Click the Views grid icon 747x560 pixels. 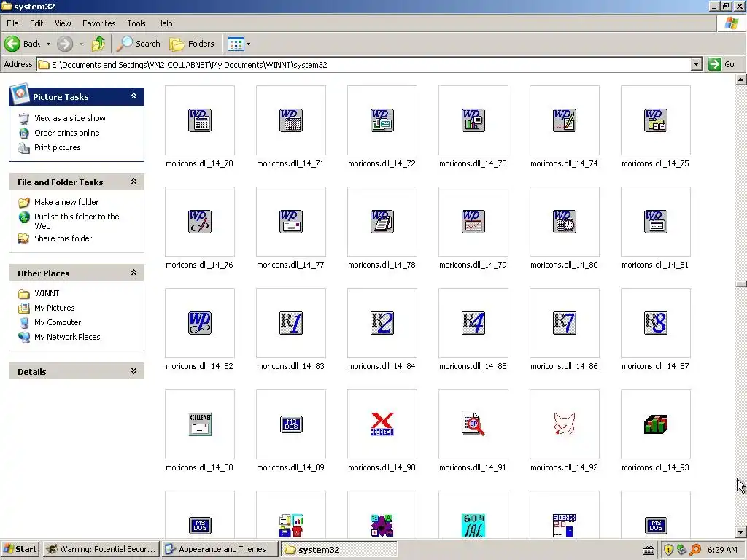(x=236, y=44)
